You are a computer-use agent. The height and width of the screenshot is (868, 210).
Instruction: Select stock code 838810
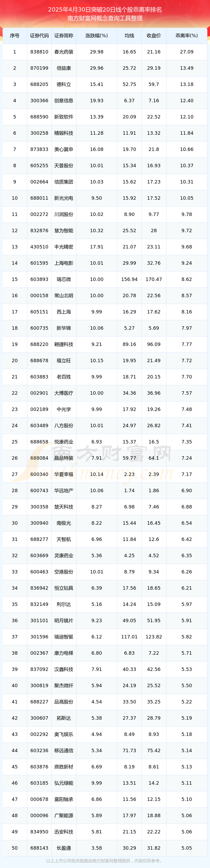coord(39,52)
